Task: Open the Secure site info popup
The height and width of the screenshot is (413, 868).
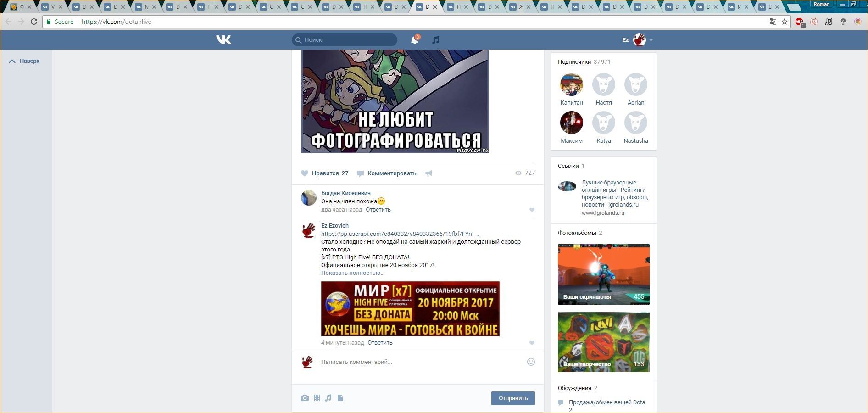Action: [60, 22]
